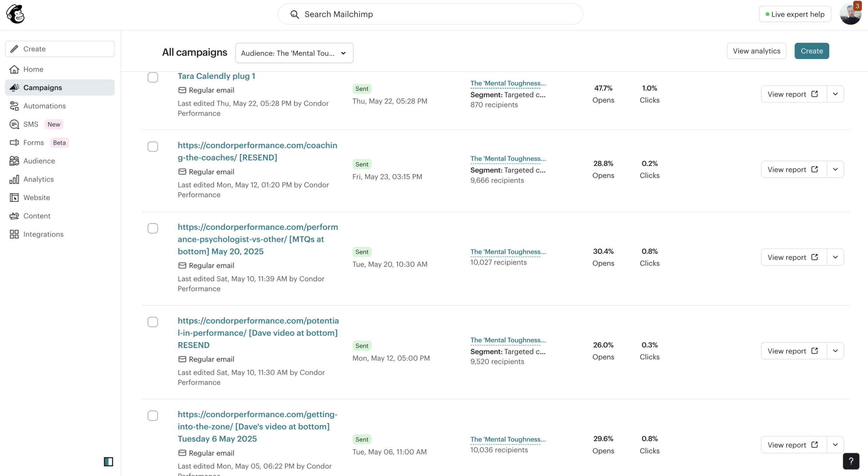
Task: Collapse the sidebar with bottom panel icon
Action: pyautogui.click(x=108, y=461)
